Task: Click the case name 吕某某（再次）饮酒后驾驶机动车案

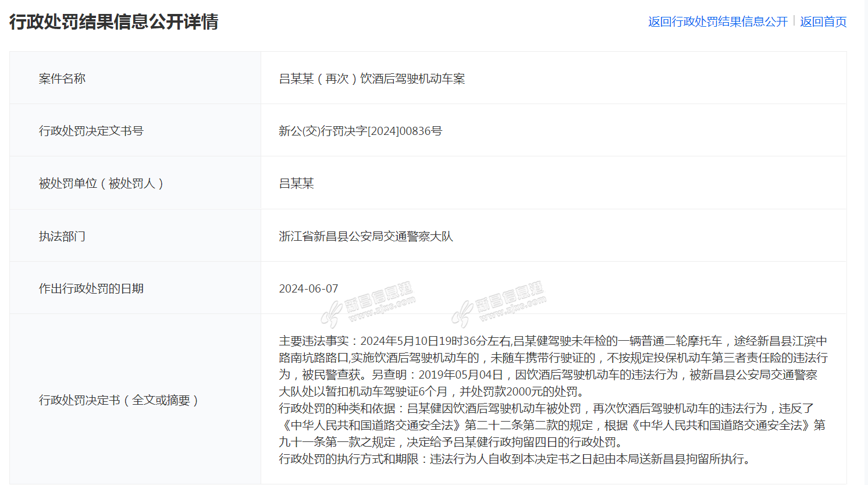Action: coord(372,79)
